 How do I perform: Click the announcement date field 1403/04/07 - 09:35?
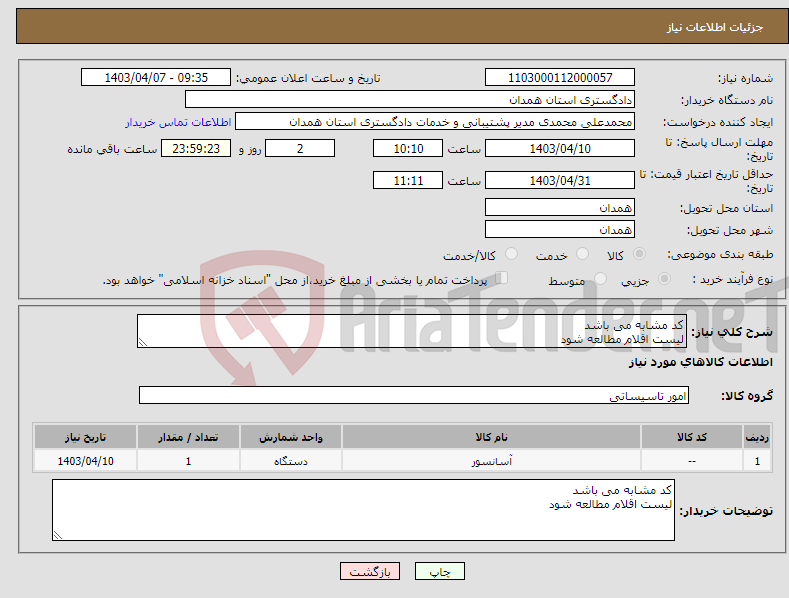point(155,78)
